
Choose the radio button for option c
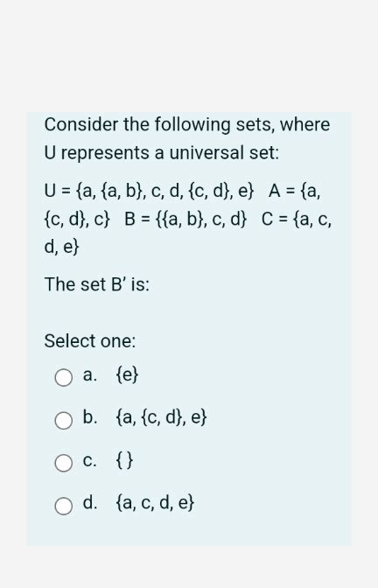(x=63, y=463)
